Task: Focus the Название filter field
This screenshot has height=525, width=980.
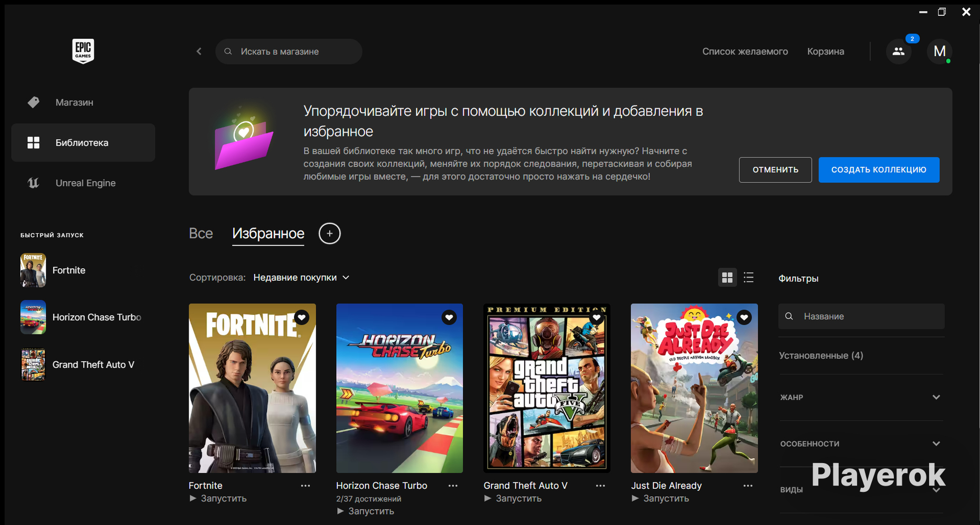Action: pyautogui.click(x=861, y=316)
